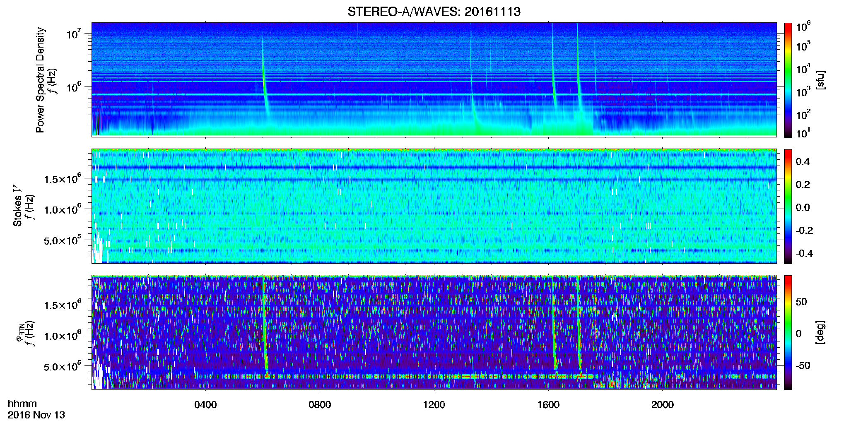
Task: Click the 10^1 tick on the sfu color bar
Action: [x=803, y=133]
